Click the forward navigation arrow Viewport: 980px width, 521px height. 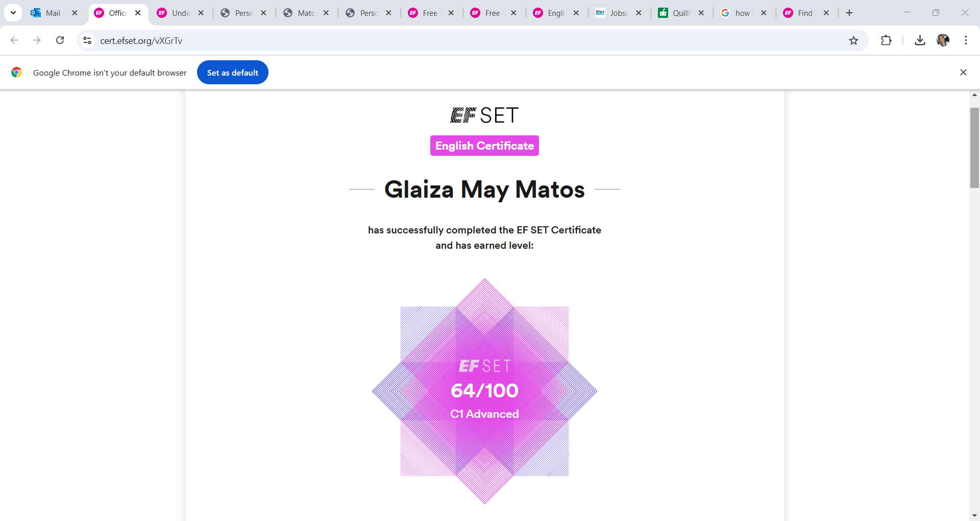coord(37,40)
